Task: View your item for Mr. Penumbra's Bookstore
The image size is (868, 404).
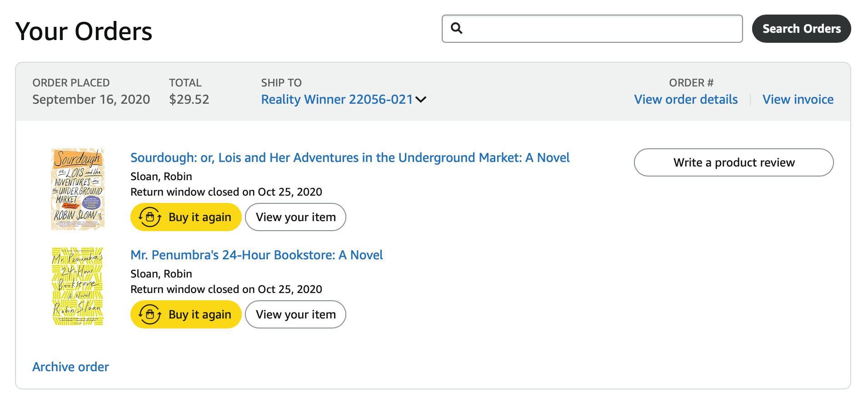Action: (295, 314)
